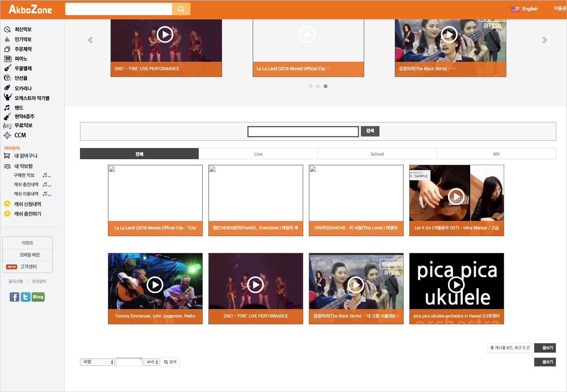
Task: Open 오케스트라 악기별 category
Action: pos(32,98)
